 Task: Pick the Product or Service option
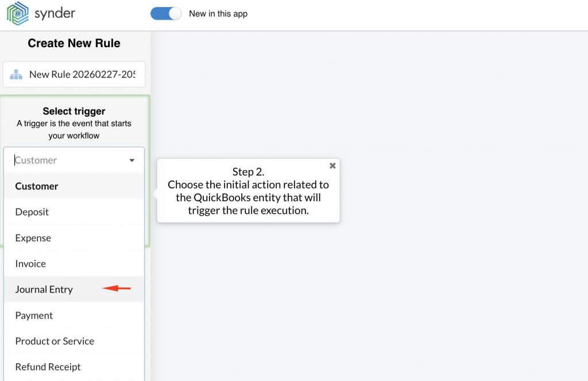(55, 341)
